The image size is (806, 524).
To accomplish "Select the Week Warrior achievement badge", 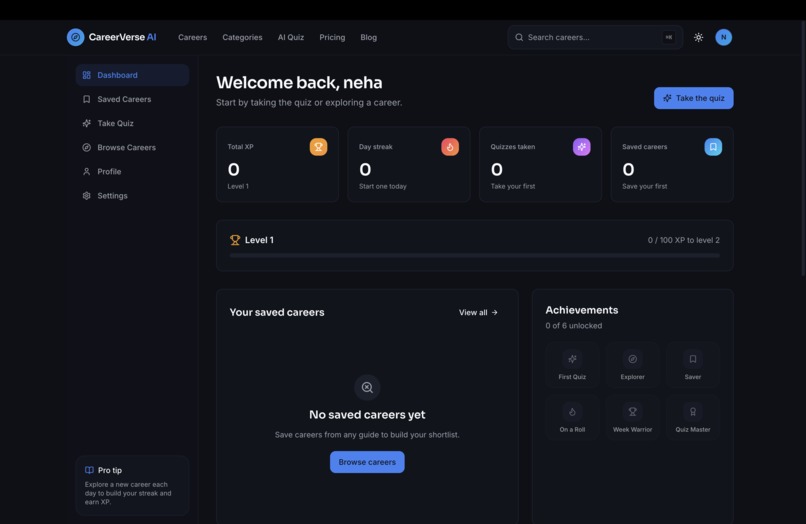I will (632, 417).
